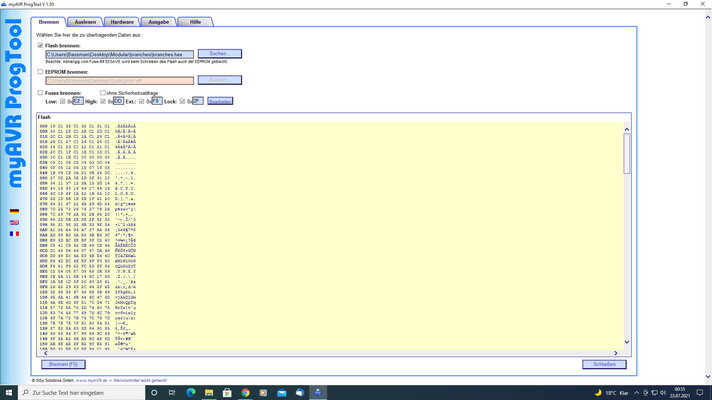The width and height of the screenshot is (712, 400).
Task: Toggle the Ext. fuse checkbox
Action: pos(142,101)
